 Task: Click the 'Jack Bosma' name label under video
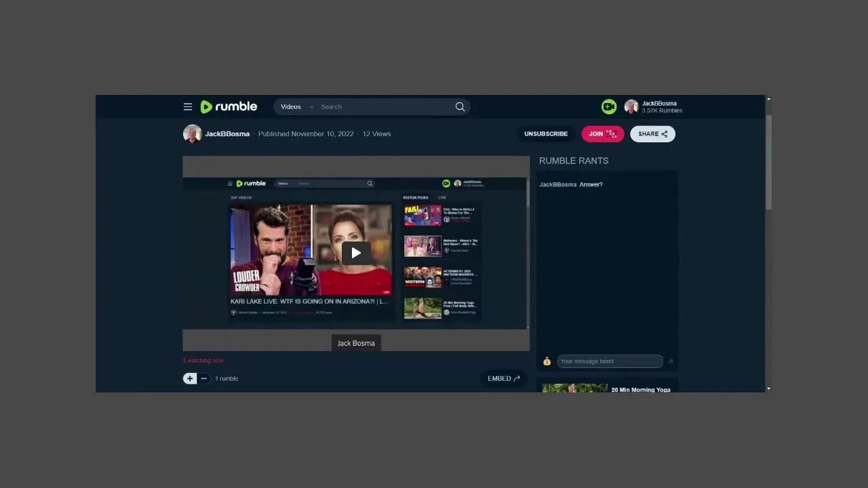tap(356, 343)
